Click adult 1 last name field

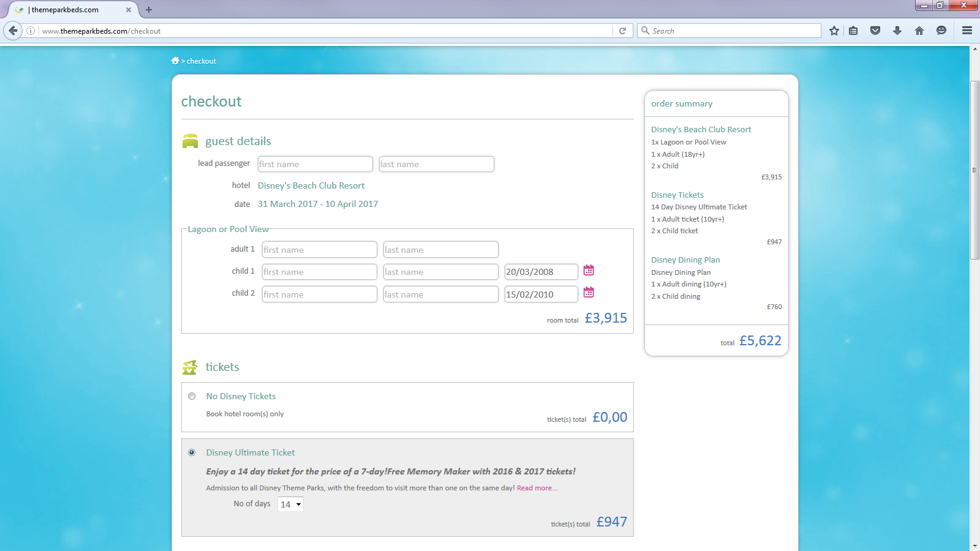[440, 250]
